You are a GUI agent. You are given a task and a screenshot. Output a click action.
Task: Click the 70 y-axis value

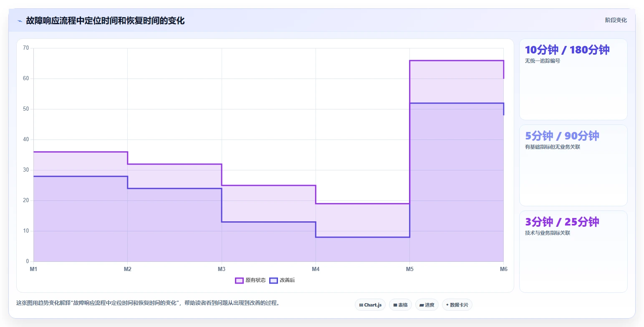(x=26, y=48)
